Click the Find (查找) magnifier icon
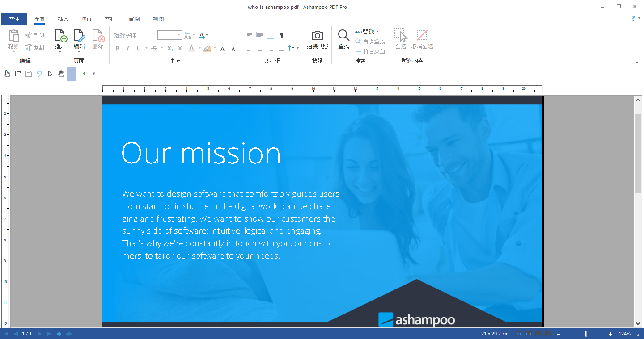644x339 pixels. click(x=343, y=35)
